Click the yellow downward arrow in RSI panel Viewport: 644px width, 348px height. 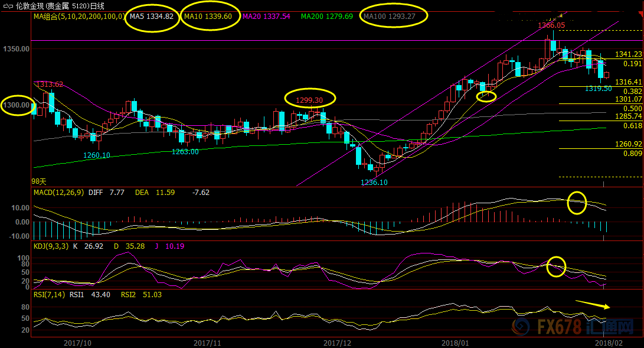pos(594,304)
